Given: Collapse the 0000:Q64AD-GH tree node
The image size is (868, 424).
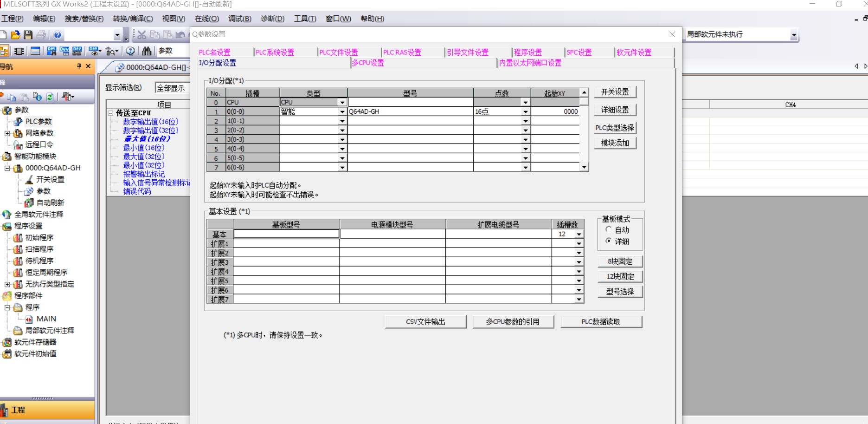Looking at the screenshot, I should 7,168.
